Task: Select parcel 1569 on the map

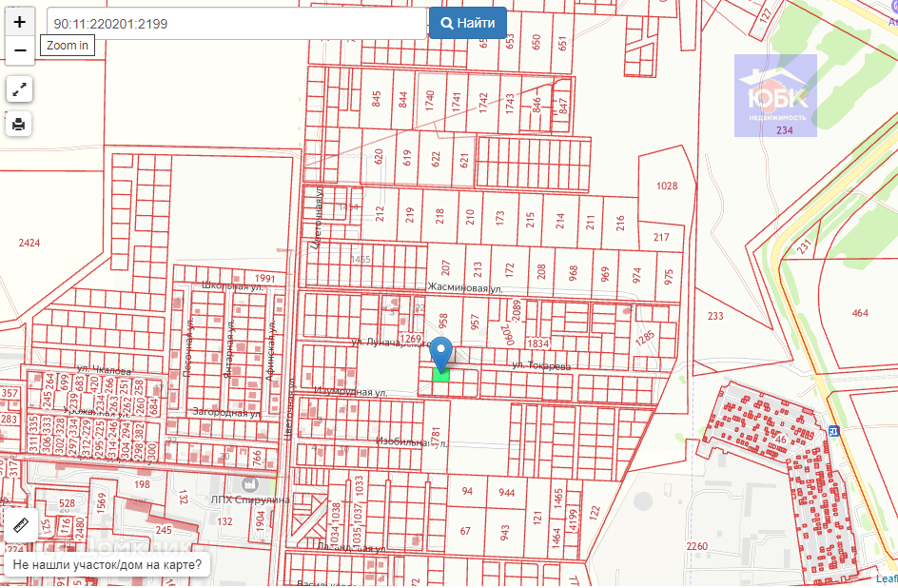Action: [102, 502]
